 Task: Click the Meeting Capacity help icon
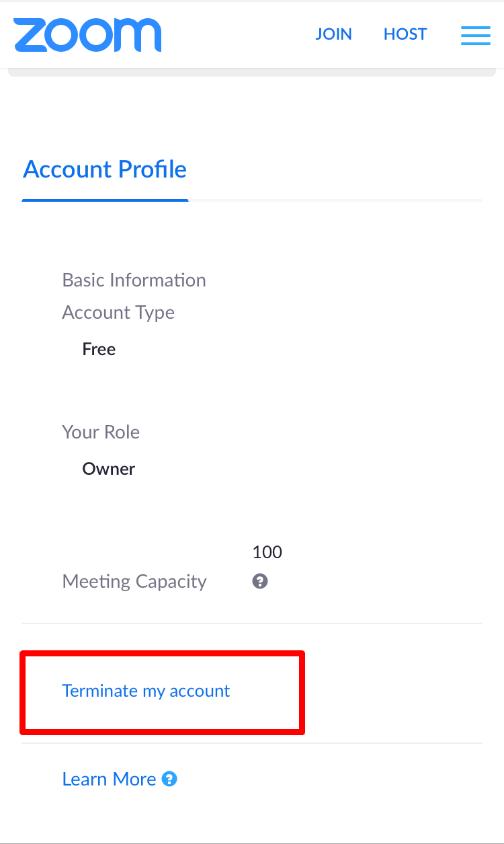pos(260,581)
